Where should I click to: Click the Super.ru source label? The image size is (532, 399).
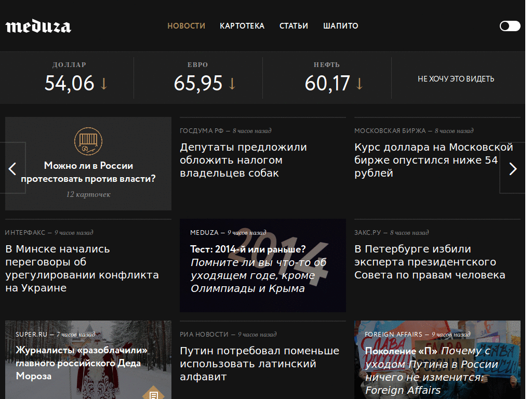pyautogui.click(x=32, y=334)
